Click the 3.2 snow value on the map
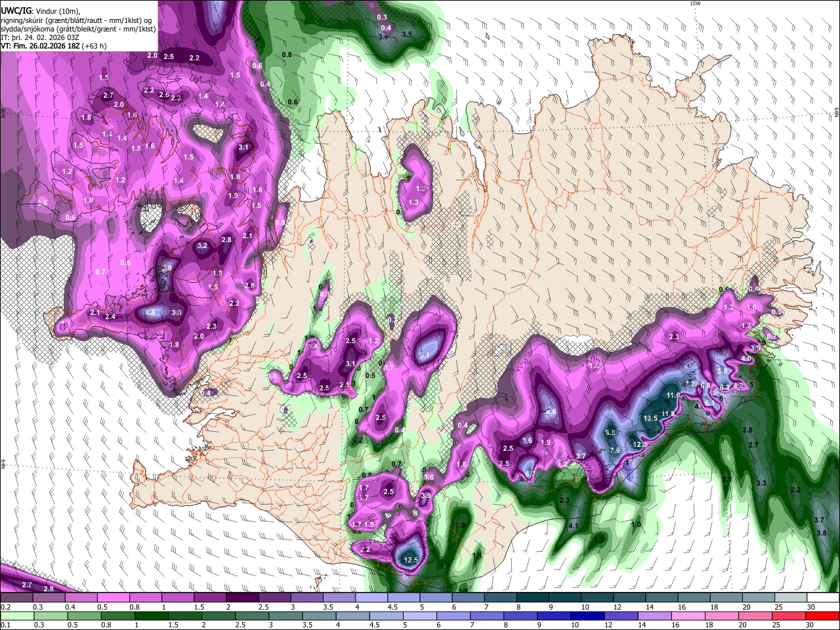This screenshot has height=630, width=840. point(202,246)
